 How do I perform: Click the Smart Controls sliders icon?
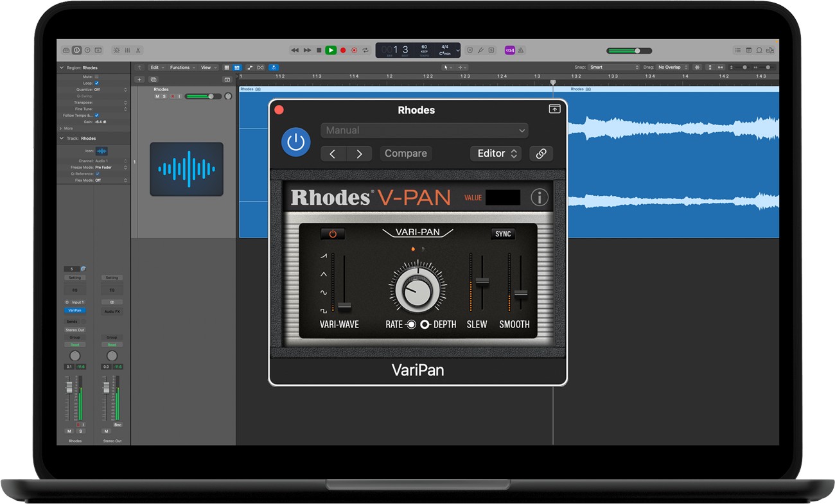pos(128,50)
